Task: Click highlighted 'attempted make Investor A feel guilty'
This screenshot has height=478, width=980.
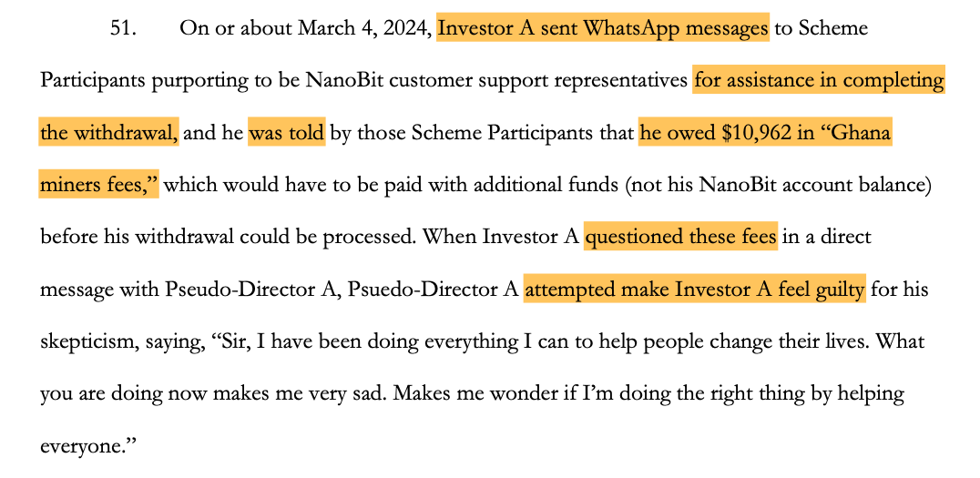Action: pos(694,290)
